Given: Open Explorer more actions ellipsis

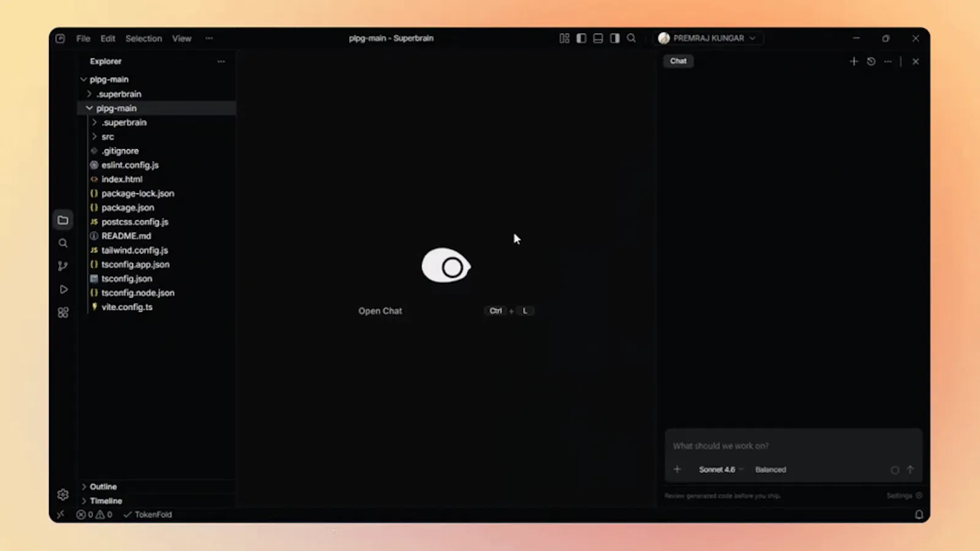Looking at the screenshot, I should (x=221, y=61).
